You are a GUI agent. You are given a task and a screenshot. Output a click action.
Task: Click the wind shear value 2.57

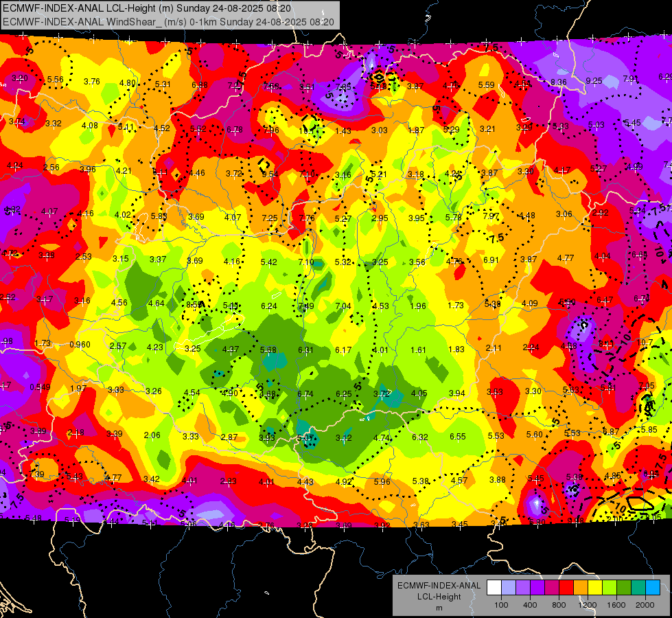point(118,345)
